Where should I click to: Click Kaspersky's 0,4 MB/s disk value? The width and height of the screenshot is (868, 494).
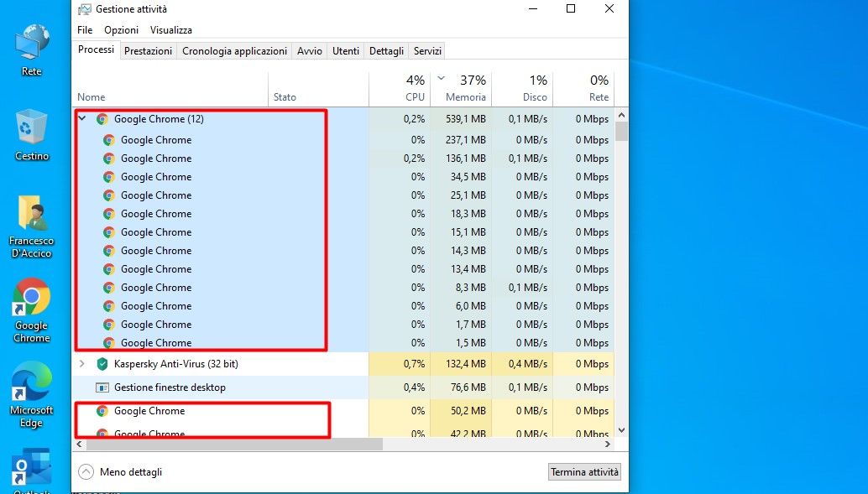tap(527, 364)
